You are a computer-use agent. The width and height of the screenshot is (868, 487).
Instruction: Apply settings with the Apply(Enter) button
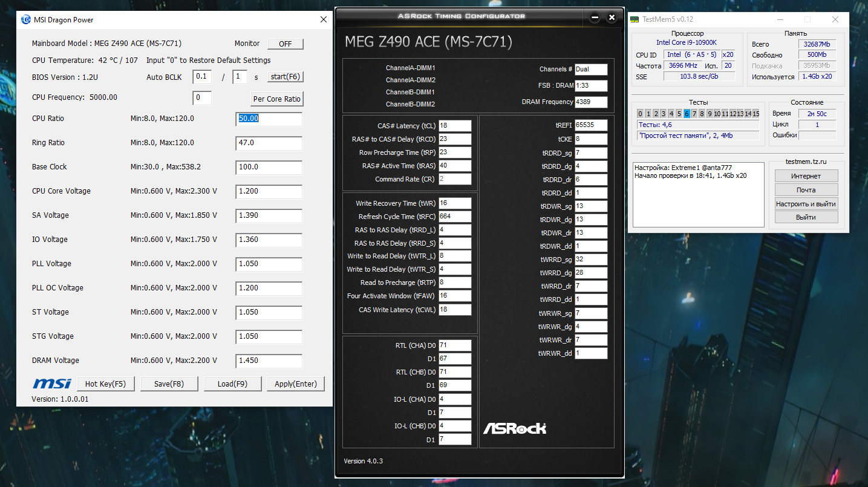296,384
